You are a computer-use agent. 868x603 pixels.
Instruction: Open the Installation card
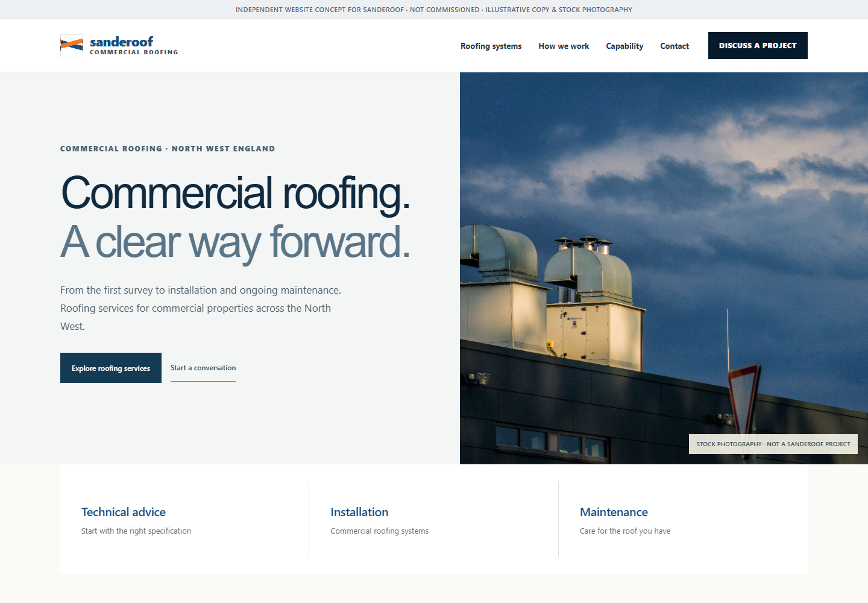tap(434, 519)
